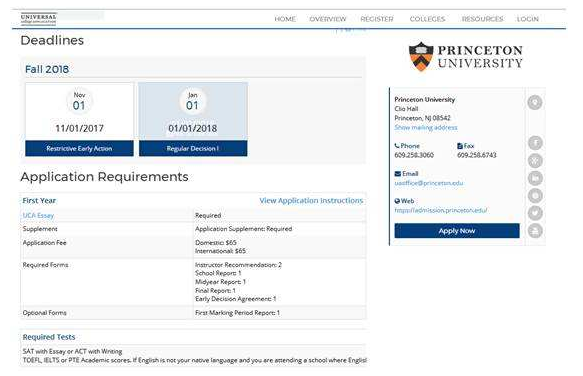This screenshot has height=376, width=583.
Task: Open the Instagram circular icon
Action: [535, 196]
